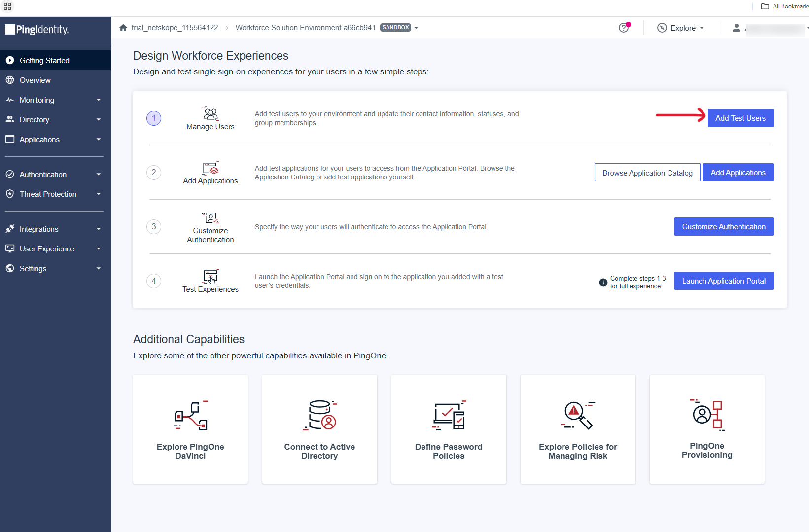Click the Authentication checkmark icon
This screenshot has height=532, width=809.
pos(10,174)
